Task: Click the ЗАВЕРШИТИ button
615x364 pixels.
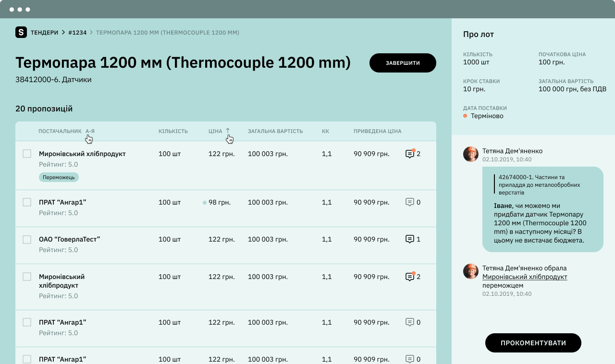Action: 403,63
